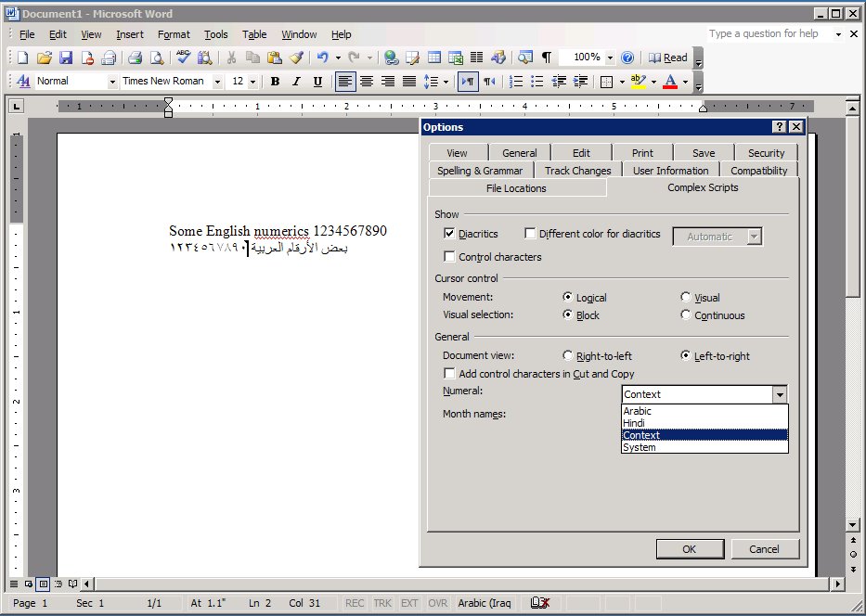The height and width of the screenshot is (616, 866).
Task: Apply Italic formatting from toolbar
Action: (x=296, y=82)
